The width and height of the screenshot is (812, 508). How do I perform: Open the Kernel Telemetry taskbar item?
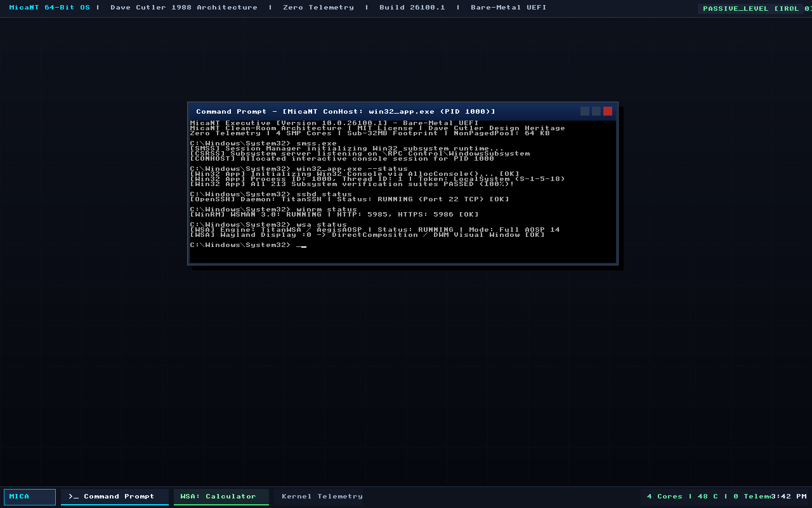pyautogui.click(x=322, y=497)
